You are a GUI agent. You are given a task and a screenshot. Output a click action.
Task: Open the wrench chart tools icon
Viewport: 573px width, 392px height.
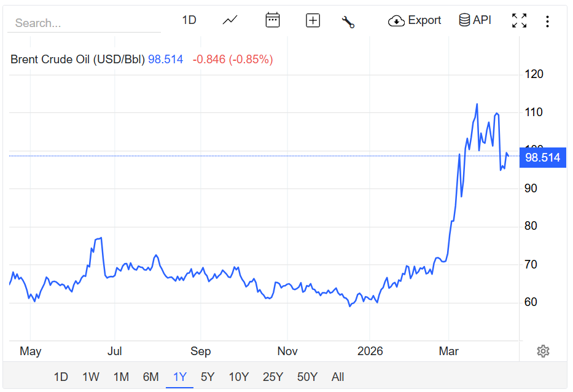[348, 22]
